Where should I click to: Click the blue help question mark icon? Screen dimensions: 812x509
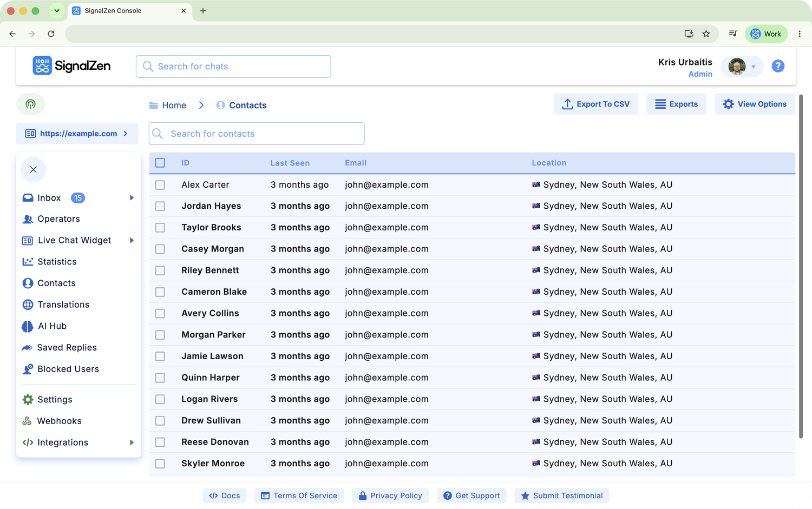tap(778, 66)
